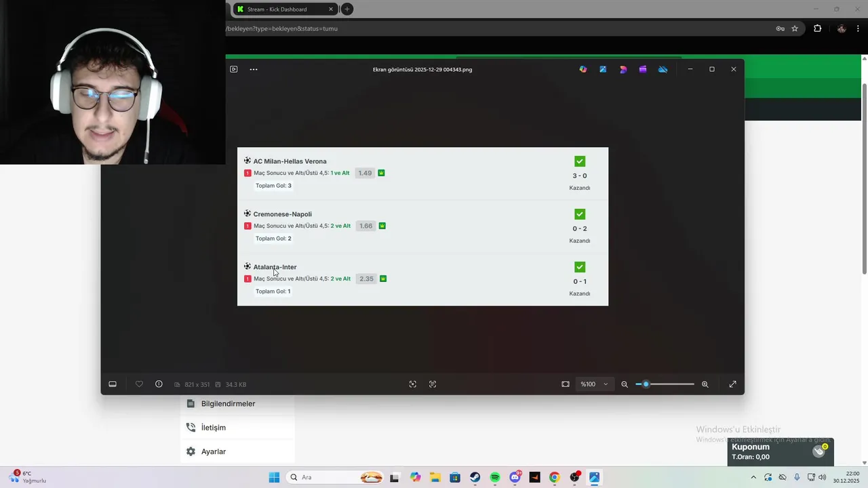This screenshot has height=488, width=868.
Task: Click the OneDrive cloud icon in Photos
Action: [x=663, y=69]
